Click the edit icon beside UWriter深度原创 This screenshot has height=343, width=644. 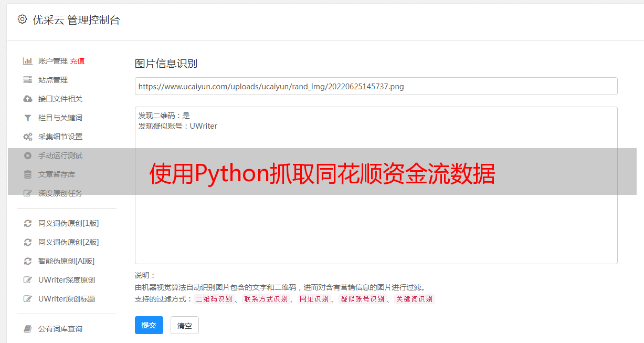point(28,280)
